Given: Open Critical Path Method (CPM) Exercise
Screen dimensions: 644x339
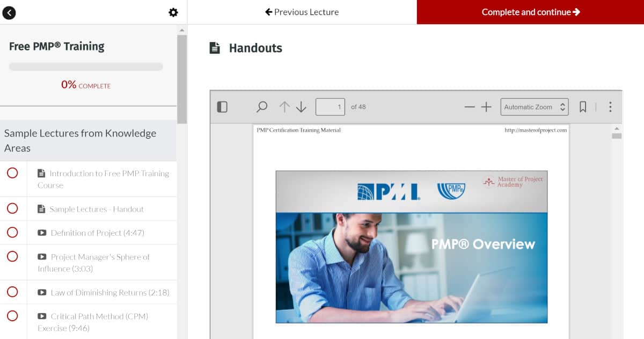Looking at the screenshot, I should pos(93,322).
